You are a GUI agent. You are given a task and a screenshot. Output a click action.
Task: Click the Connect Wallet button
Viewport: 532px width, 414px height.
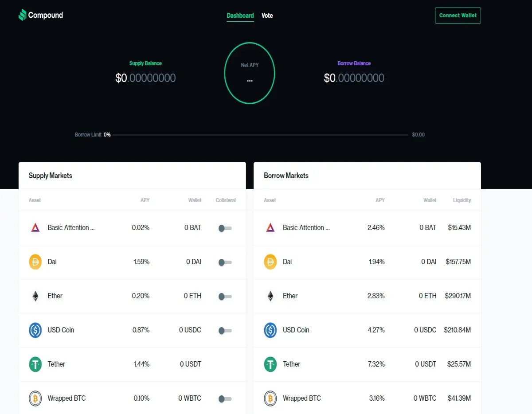458,16
